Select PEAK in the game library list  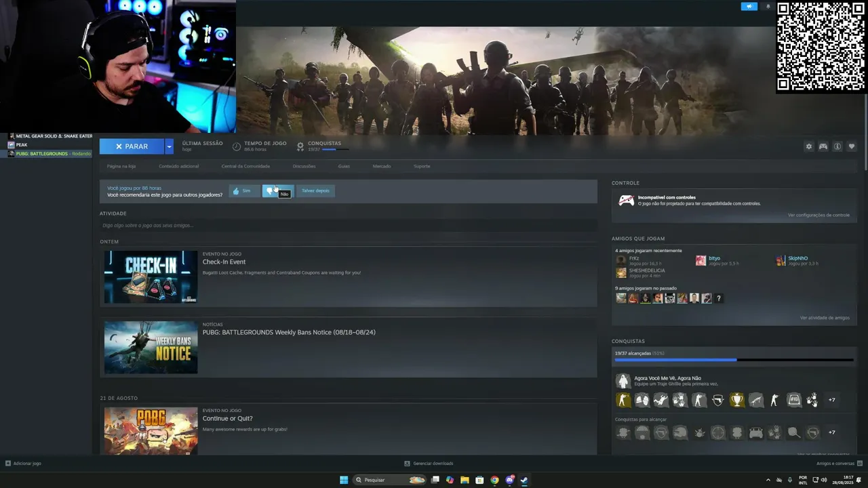pyautogui.click(x=22, y=145)
